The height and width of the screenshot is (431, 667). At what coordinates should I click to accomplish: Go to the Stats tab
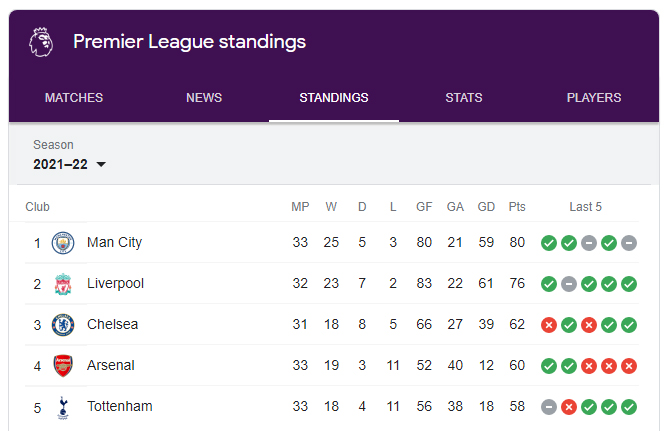pyautogui.click(x=464, y=98)
